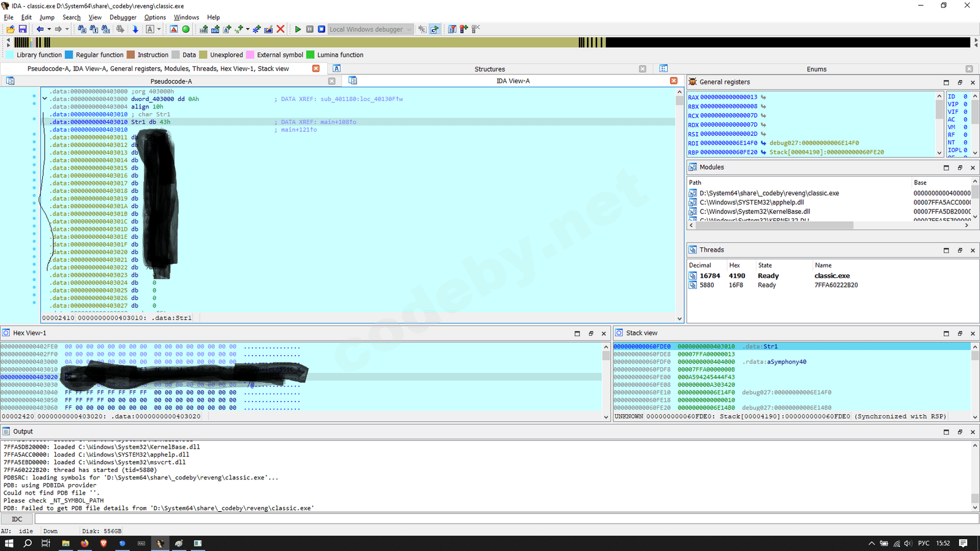Click in the IDC command input field
The image size is (980, 551).
click(490, 519)
